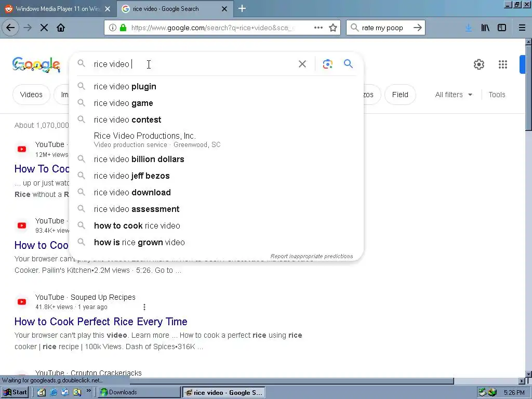Open the Tools options

[497, 95]
